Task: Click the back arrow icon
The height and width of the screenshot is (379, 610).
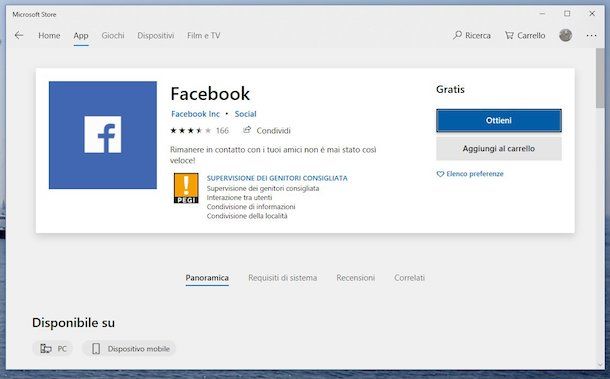Action: [19, 35]
